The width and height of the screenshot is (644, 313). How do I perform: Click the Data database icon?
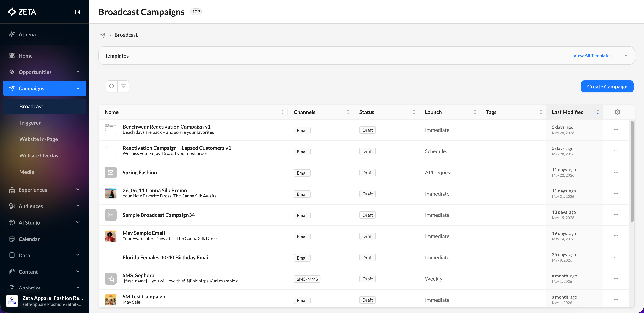coord(12,255)
